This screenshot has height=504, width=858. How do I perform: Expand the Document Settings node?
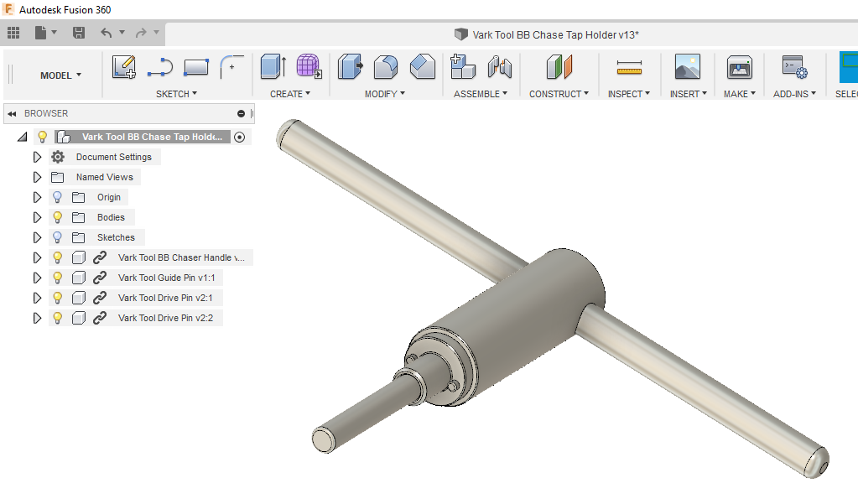click(x=37, y=157)
